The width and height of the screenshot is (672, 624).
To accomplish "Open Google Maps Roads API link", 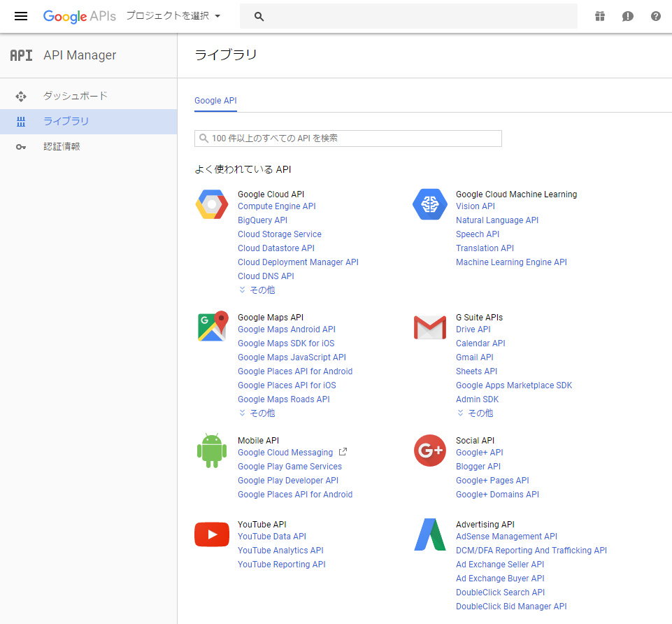I will pyautogui.click(x=284, y=399).
